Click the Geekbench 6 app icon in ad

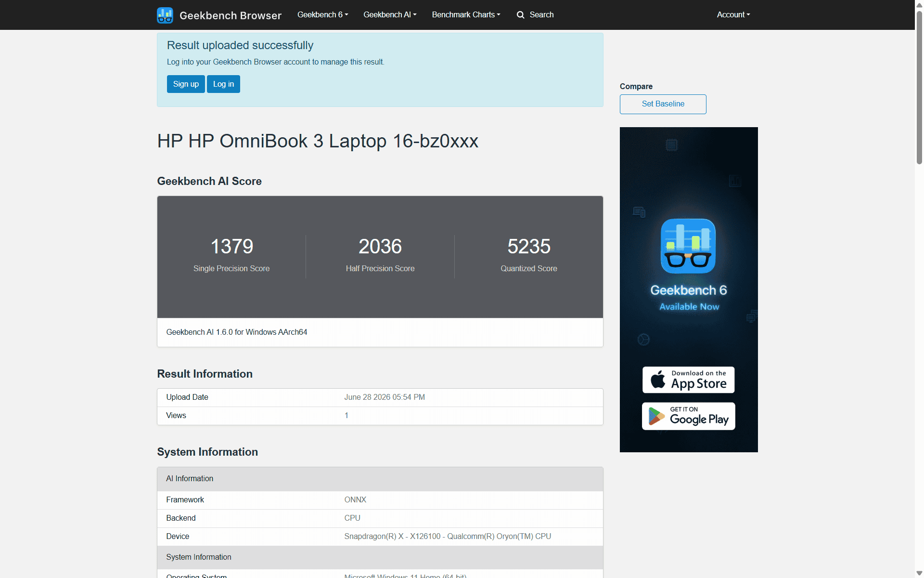coord(688,246)
